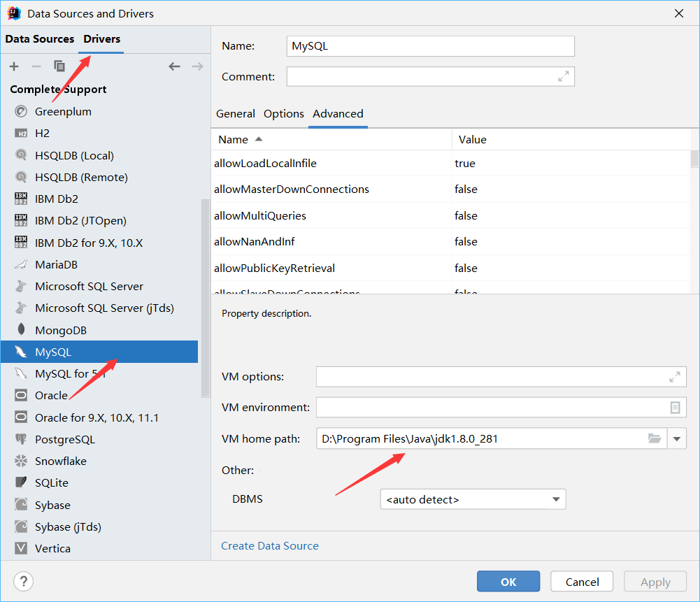Select the MySQL driver entry
Image resolution: width=700 pixels, height=602 pixels.
(x=99, y=352)
